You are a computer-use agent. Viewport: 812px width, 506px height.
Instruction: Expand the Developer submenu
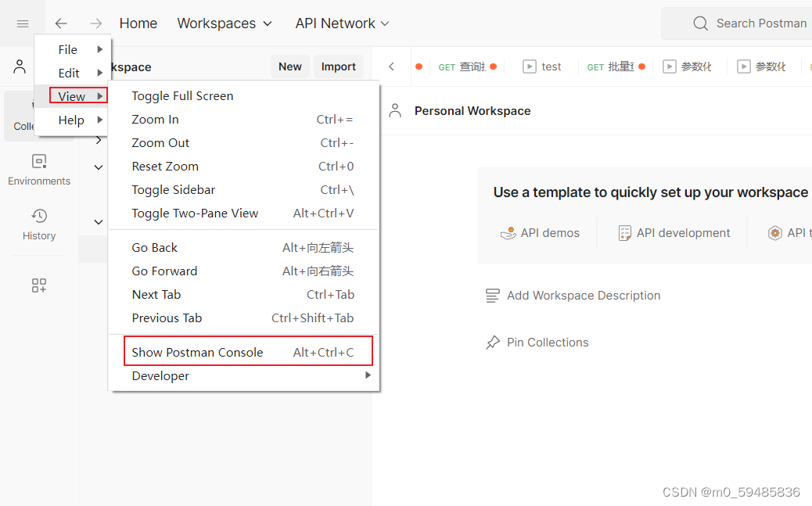(243, 376)
